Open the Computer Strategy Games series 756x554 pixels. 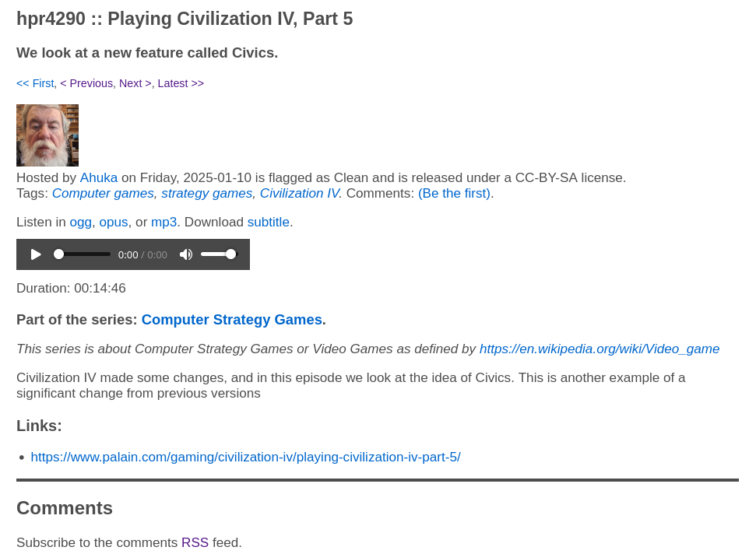click(x=232, y=320)
